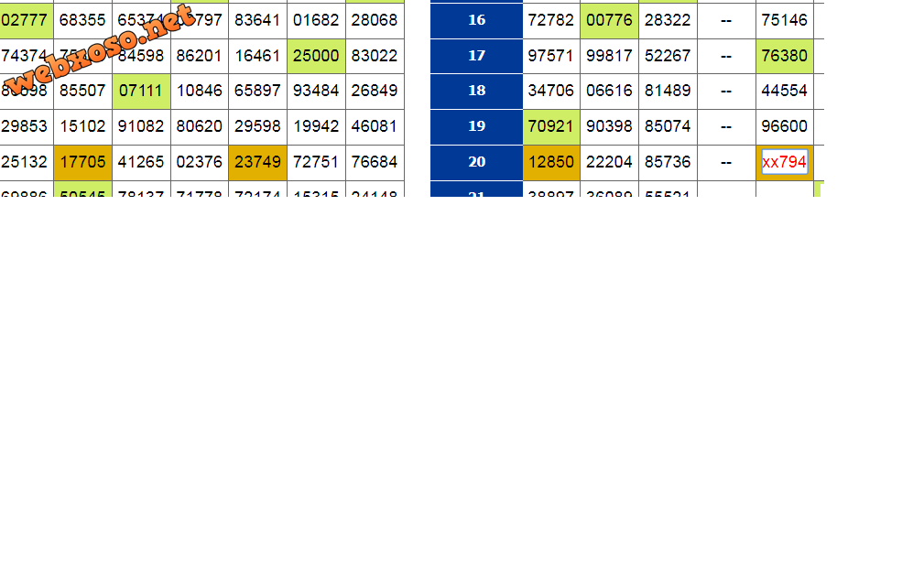Select the cell 02376
The height and width of the screenshot is (562, 924).
(x=200, y=163)
